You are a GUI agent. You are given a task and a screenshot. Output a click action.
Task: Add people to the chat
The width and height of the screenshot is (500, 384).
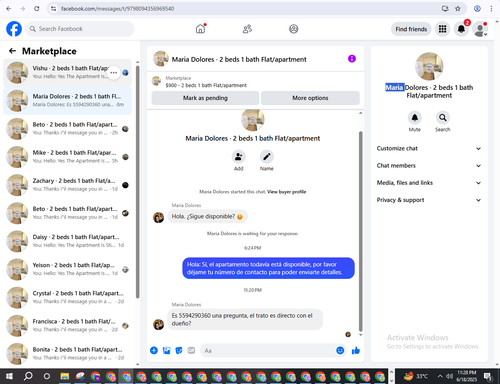[239, 157]
